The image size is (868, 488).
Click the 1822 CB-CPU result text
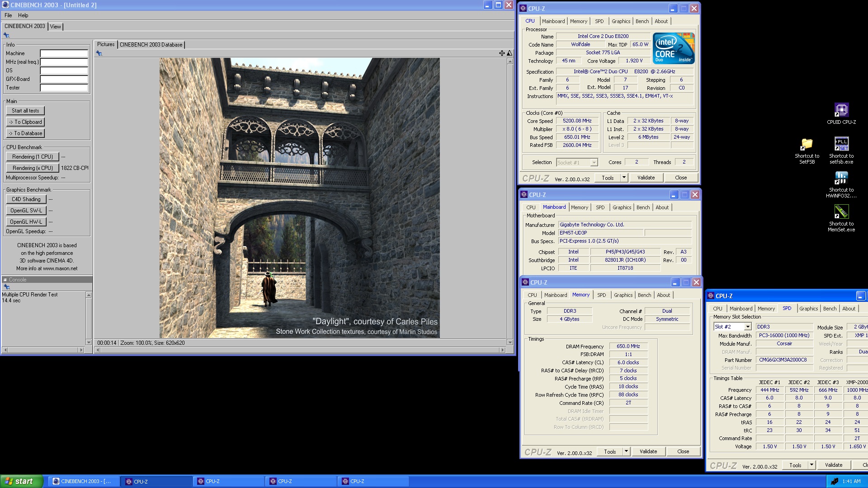(x=75, y=168)
